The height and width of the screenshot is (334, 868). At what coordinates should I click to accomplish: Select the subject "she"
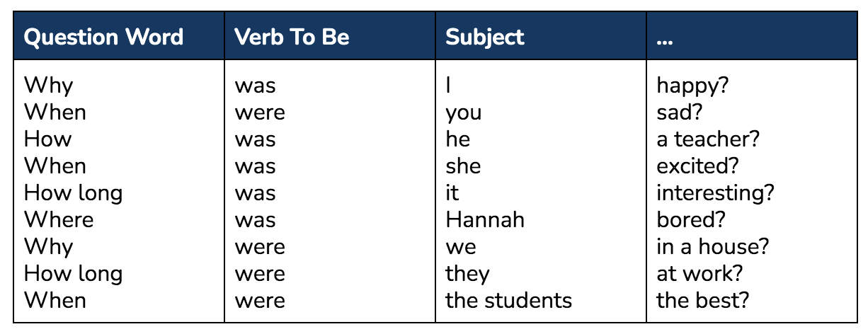point(463,166)
